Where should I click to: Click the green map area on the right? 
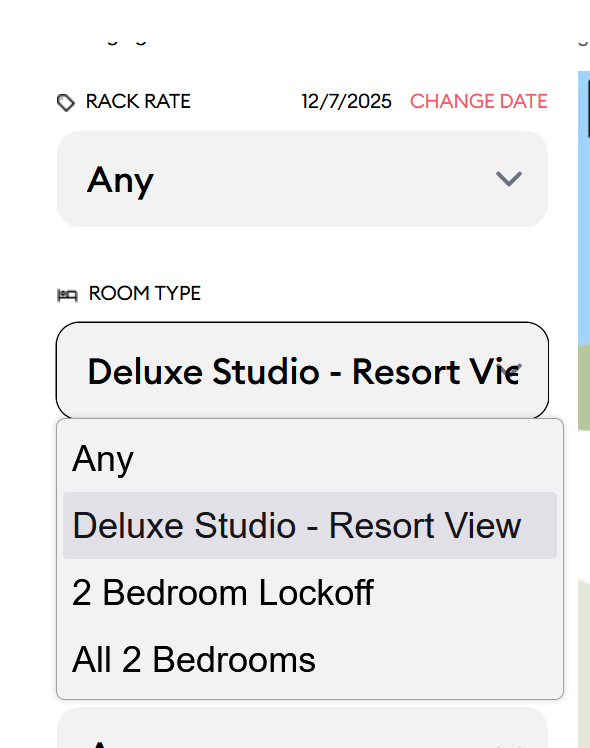584,386
